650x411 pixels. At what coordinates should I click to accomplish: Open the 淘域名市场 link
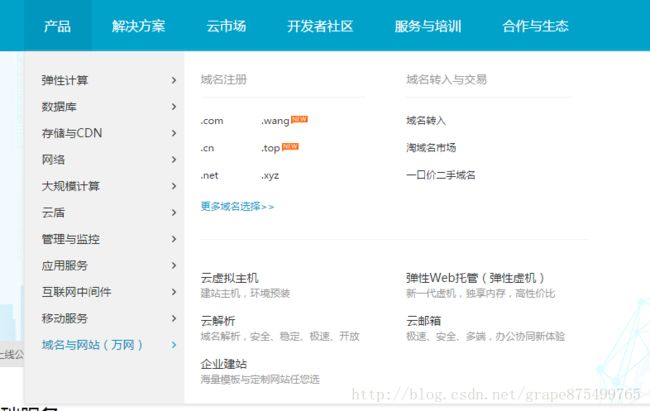point(431,148)
